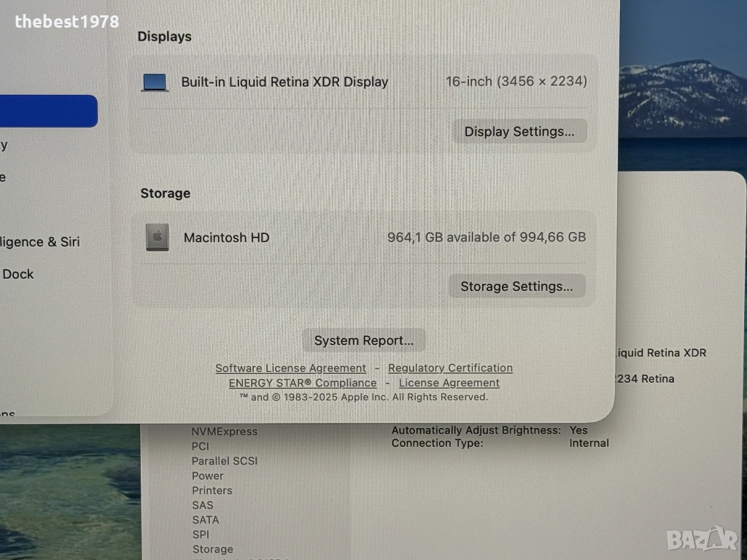Select SATA in the hardware list
Viewport: 747px width, 560px height.
[x=205, y=520]
